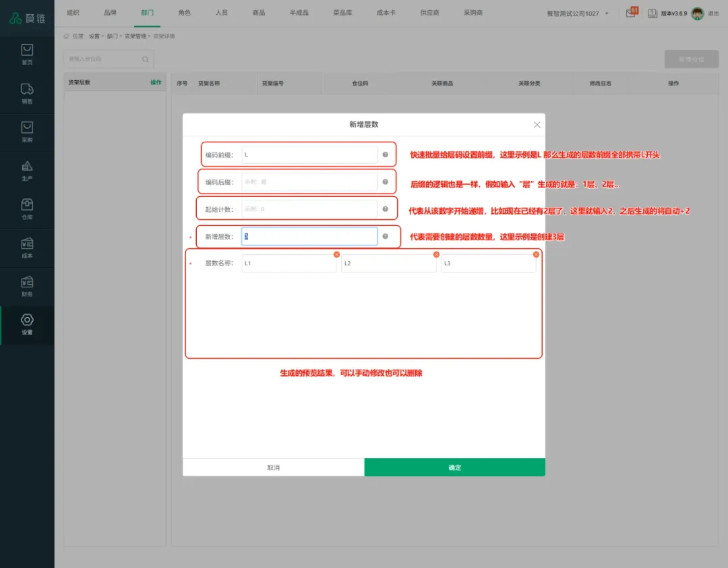
Task: Focus the 起始计数 input field
Action: pos(309,209)
